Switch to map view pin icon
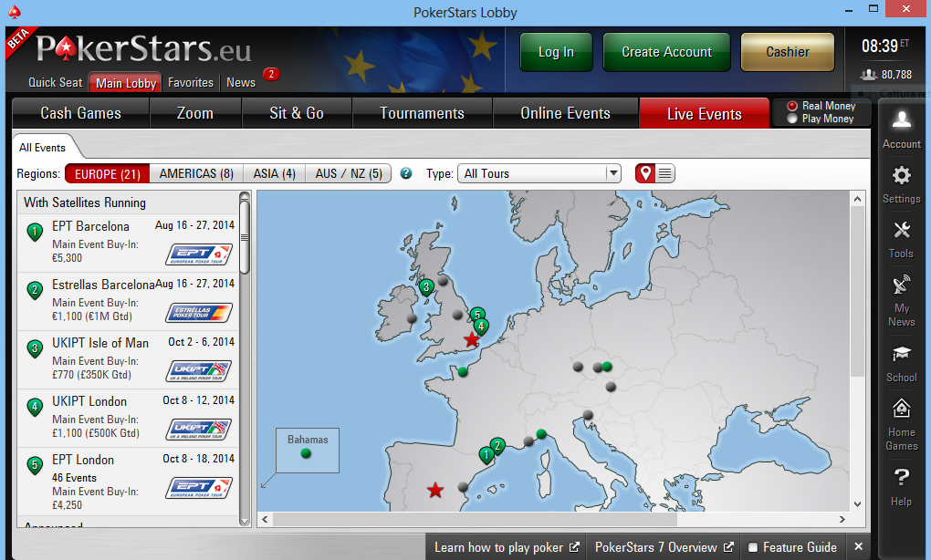 (644, 173)
